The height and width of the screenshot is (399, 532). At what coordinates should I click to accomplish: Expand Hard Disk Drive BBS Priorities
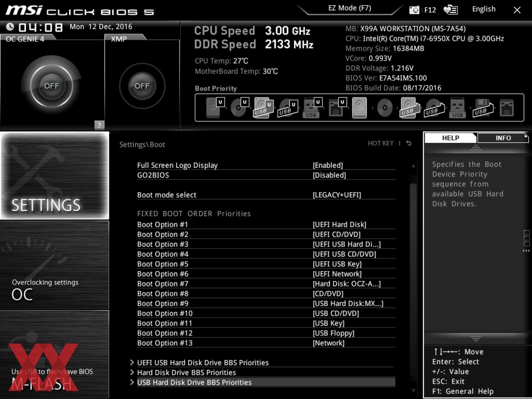pyautogui.click(x=187, y=372)
